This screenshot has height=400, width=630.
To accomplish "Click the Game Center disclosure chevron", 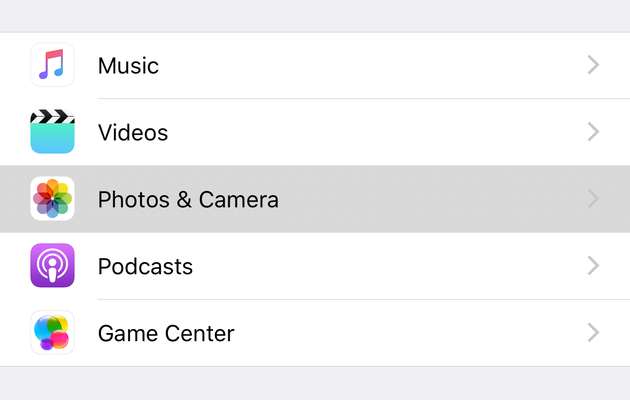I will 593,333.
